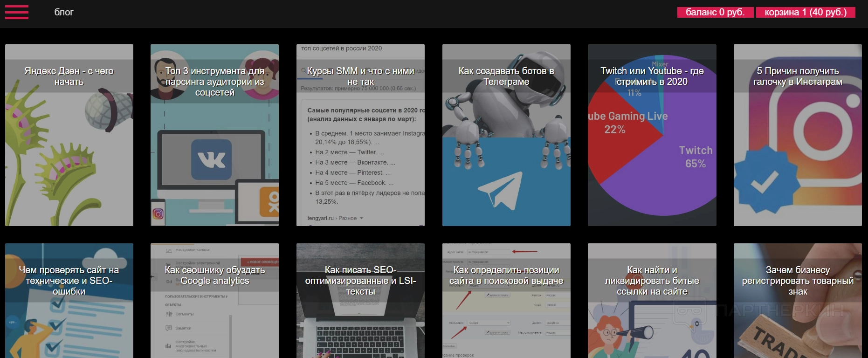This screenshot has width=868, height=358.
Task: Open Twitch или Youtube streaming article
Action: click(652, 76)
